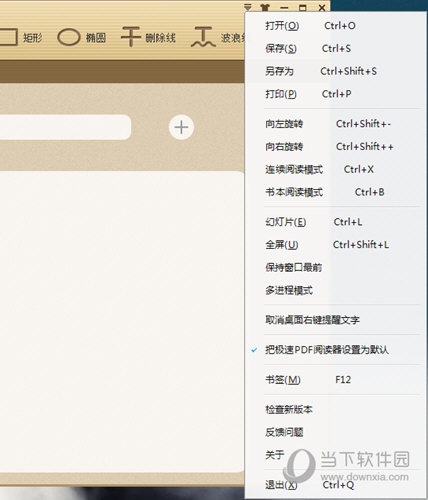Choose 打开(O) from the menu
The image size is (428, 500).
(337, 26)
